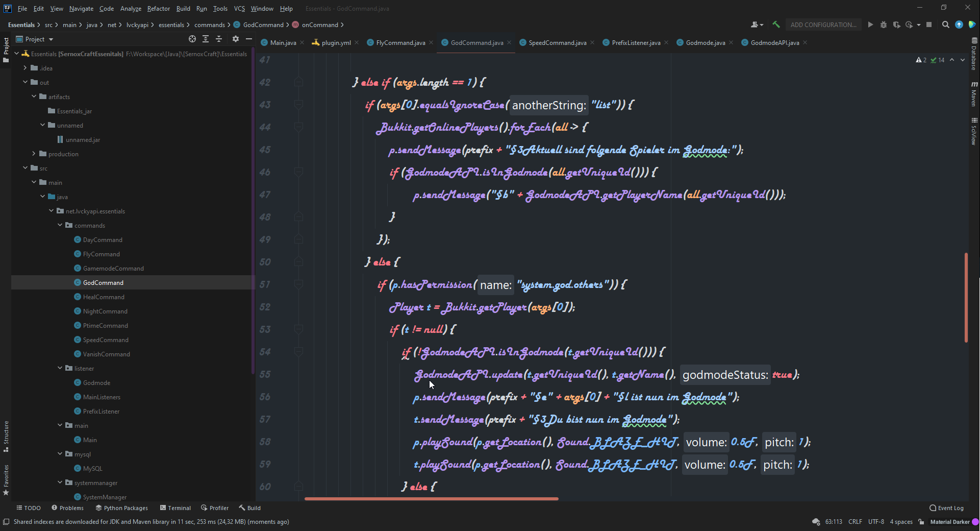Select HealCommand in the project tree
980x531 pixels.
104,297
